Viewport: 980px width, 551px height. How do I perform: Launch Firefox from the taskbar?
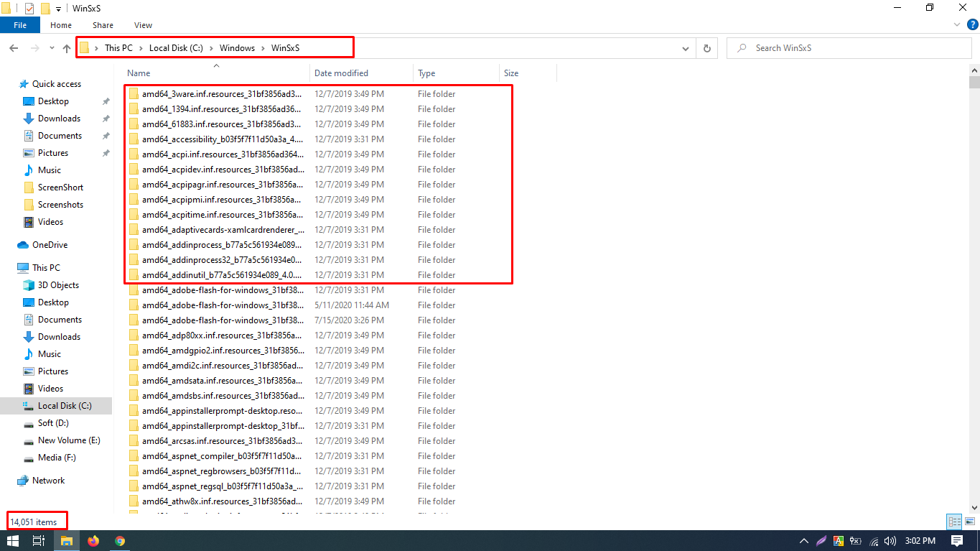point(93,541)
